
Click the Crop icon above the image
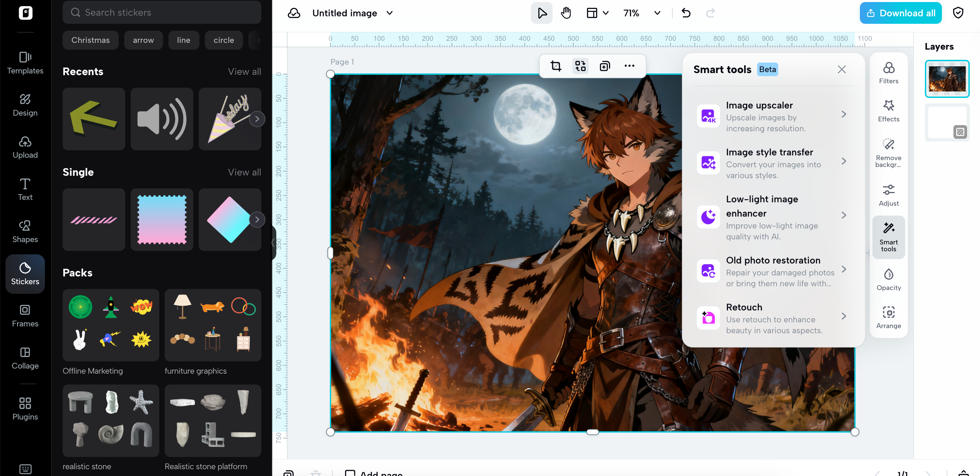point(556,65)
